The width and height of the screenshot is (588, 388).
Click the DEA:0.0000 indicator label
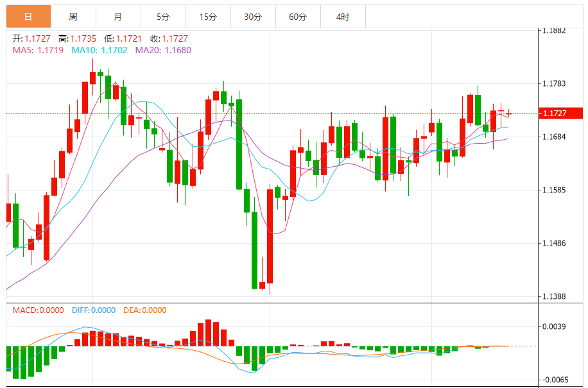(x=144, y=310)
